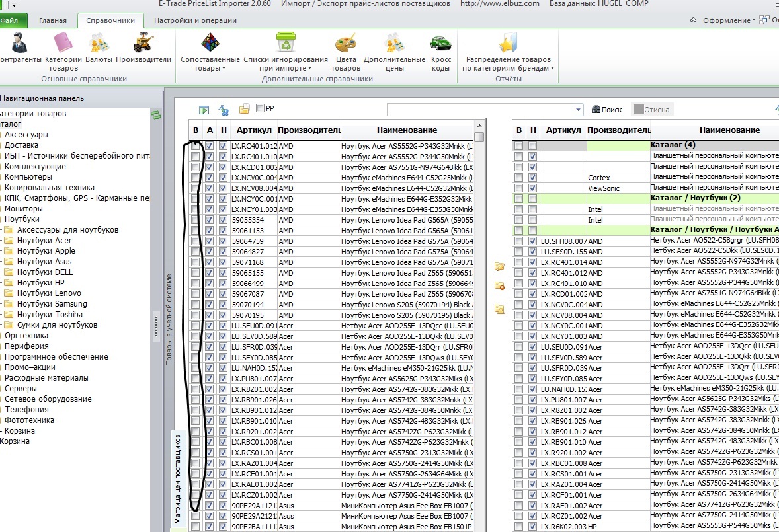Click the Aa rename icon above left grid
779x532 pixels.
[x=224, y=110]
